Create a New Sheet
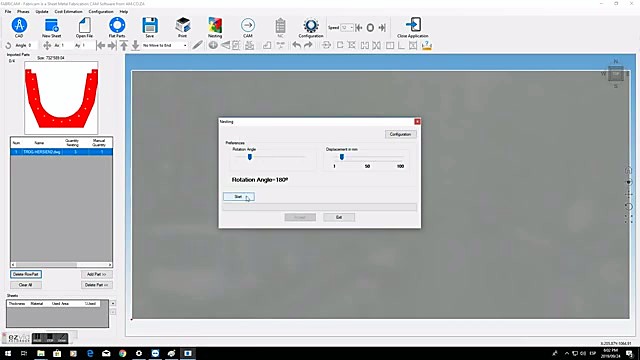 [51, 26]
